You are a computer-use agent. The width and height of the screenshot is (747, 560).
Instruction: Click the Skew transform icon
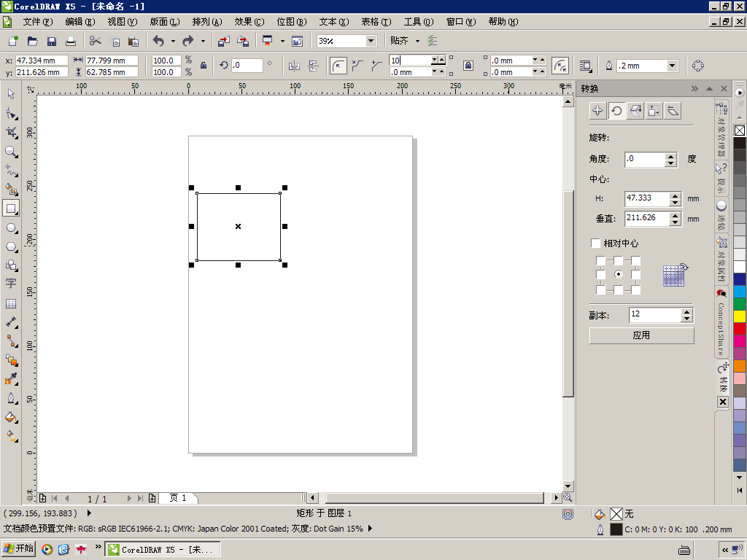click(x=673, y=111)
